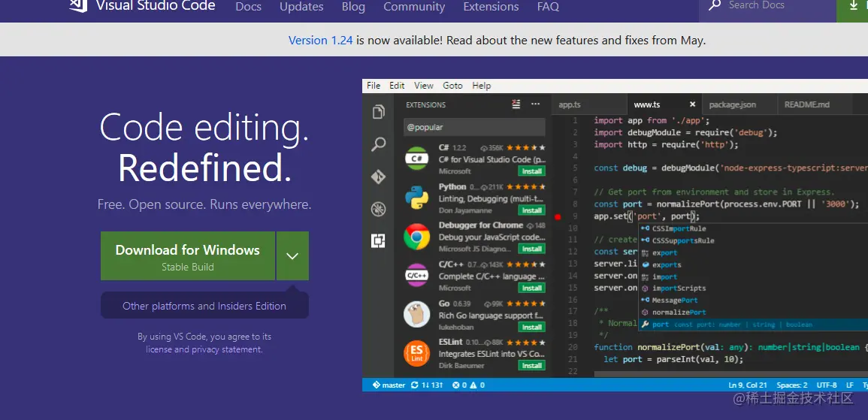
Task: Select CSSImportRule in the autocomplete list
Action: pyautogui.click(x=754, y=228)
